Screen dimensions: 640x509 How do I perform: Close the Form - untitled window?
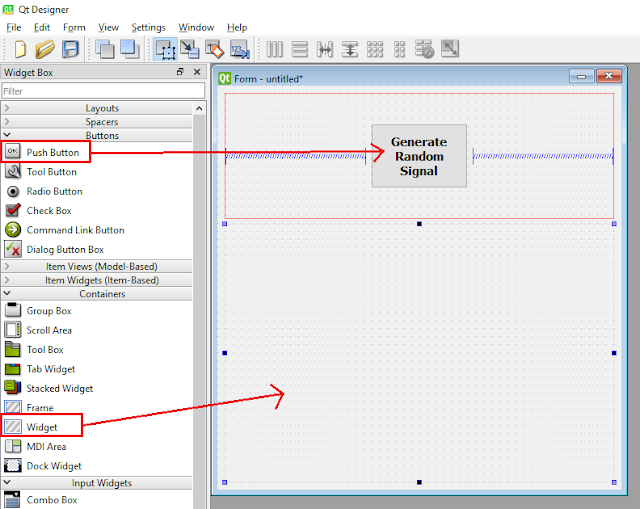point(609,76)
